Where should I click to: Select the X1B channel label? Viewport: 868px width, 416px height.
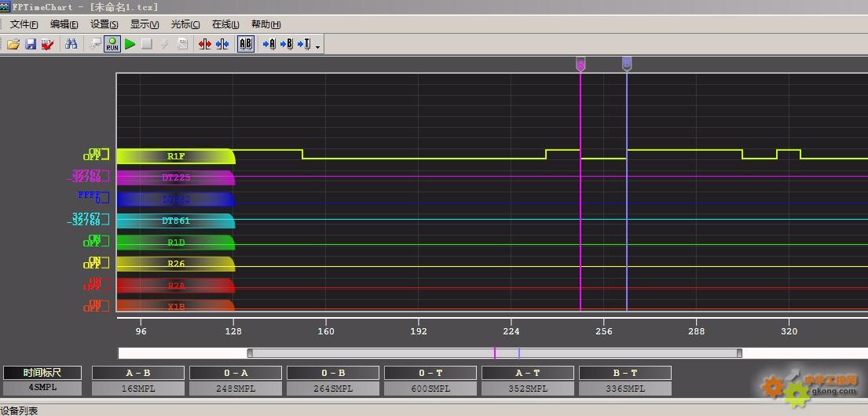(x=176, y=306)
